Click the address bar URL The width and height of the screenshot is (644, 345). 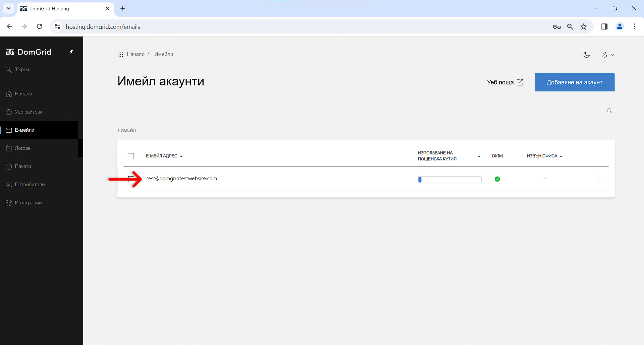click(103, 27)
